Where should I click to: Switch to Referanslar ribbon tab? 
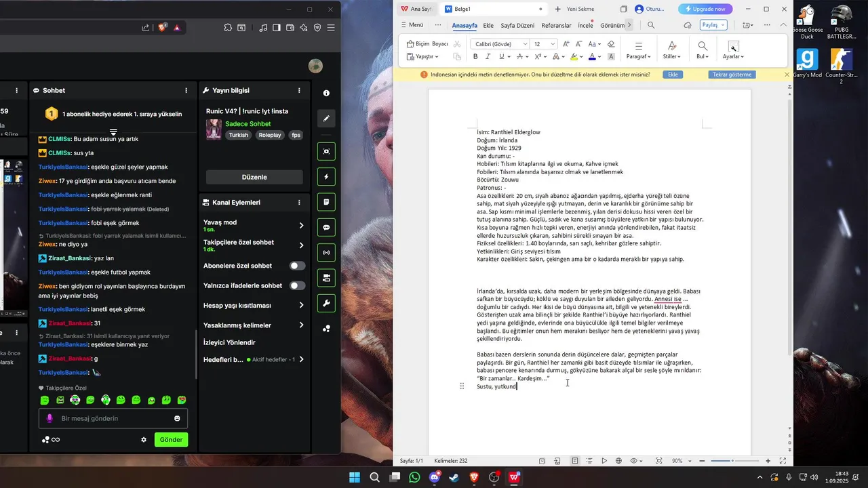coord(556,25)
